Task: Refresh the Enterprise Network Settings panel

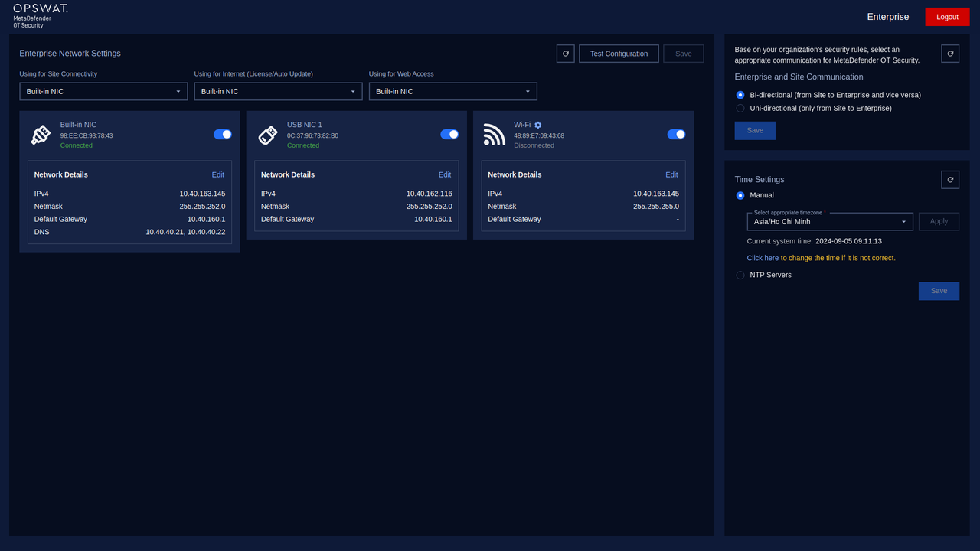Action: [566, 54]
